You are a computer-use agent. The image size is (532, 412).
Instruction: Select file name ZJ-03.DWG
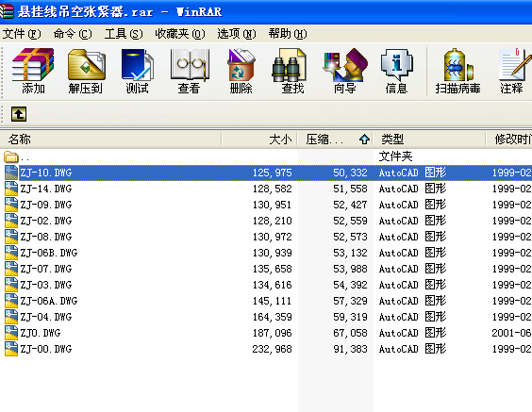coord(46,285)
